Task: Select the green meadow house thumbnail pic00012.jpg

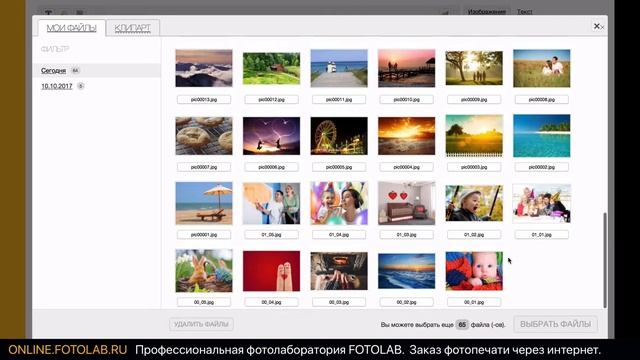Action: [271, 68]
